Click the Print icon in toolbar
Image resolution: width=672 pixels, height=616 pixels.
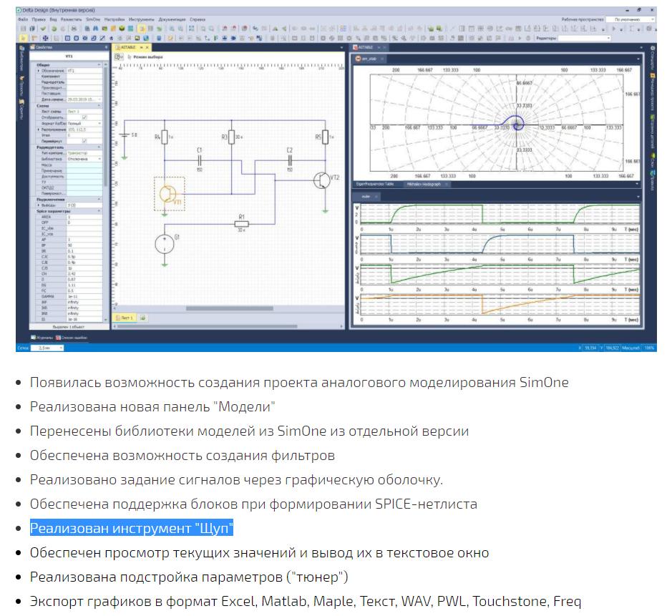[74, 29]
